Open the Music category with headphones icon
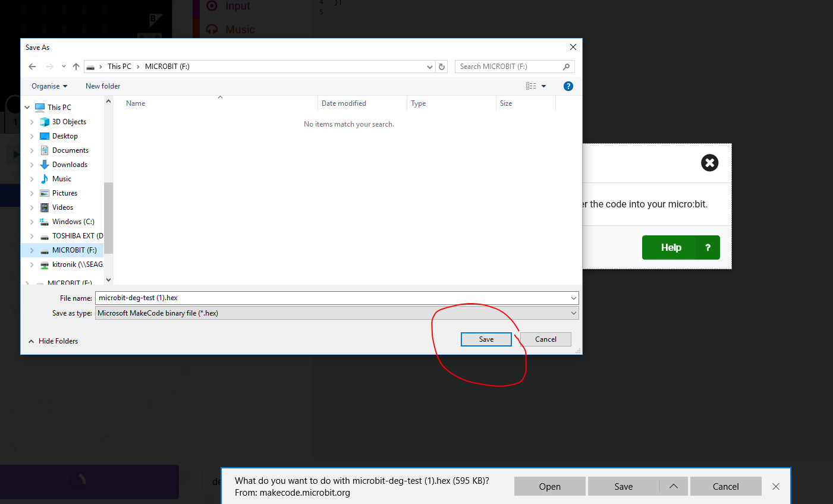The image size is (833, 504). tap(212, 29)
